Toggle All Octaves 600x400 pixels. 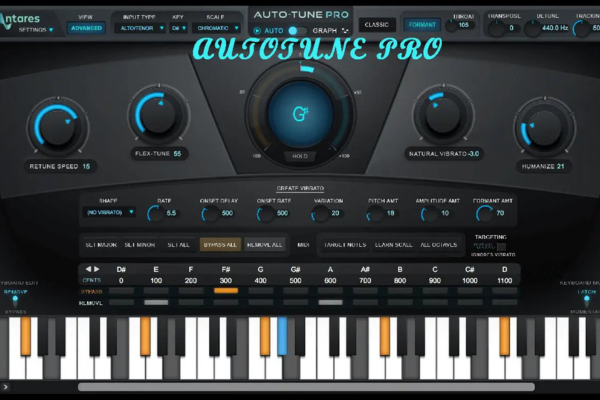439,245
